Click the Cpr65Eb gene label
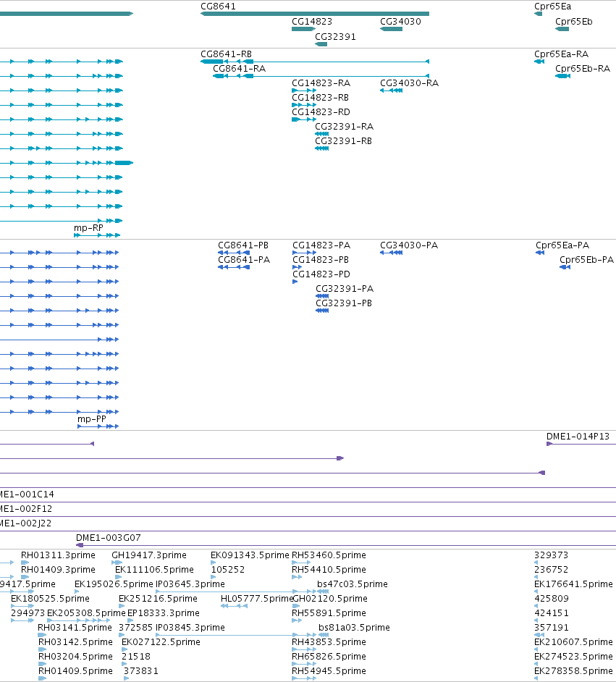This screenshot has width=616, height=682. [574, 21]
